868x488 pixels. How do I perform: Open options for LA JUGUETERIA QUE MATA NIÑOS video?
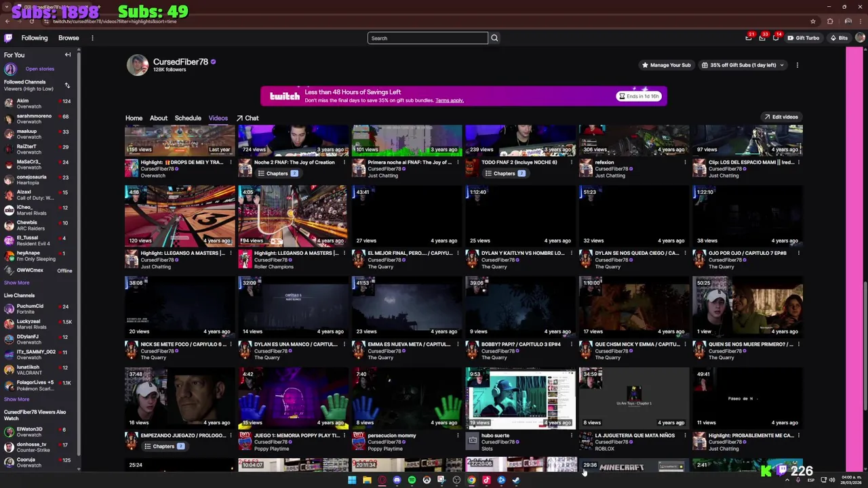[685, 435]
